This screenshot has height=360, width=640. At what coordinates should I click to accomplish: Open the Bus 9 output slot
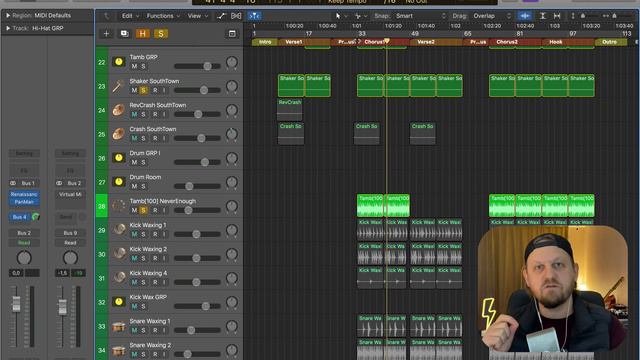click(x=70, y=233)
